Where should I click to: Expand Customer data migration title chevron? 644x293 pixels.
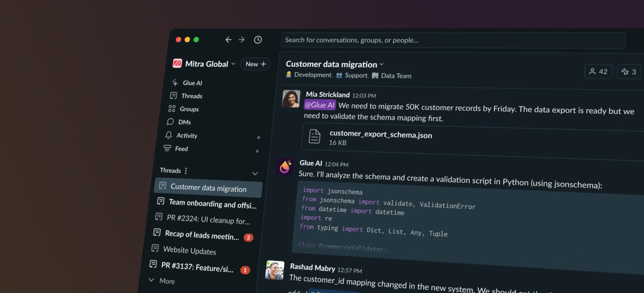381,64
